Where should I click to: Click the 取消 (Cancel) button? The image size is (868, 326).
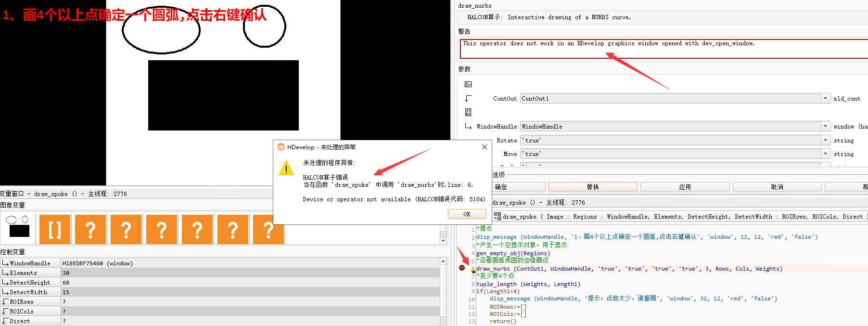[777, 187]
